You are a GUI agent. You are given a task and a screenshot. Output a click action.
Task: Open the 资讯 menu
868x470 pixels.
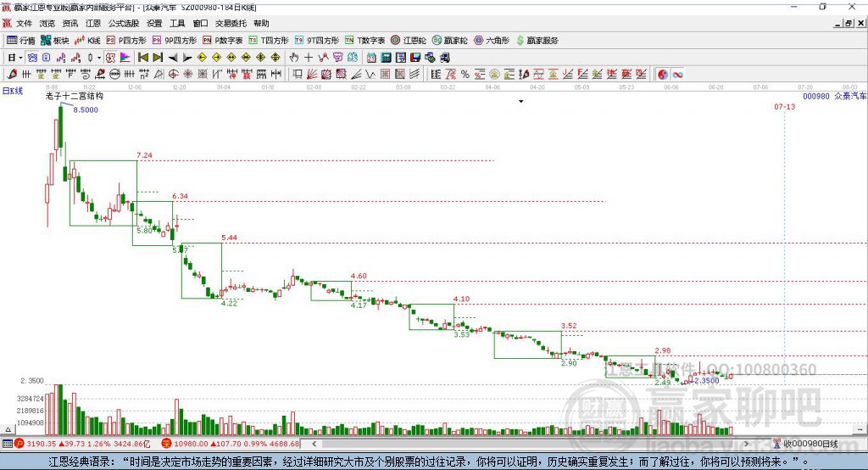tap(70, 23)
